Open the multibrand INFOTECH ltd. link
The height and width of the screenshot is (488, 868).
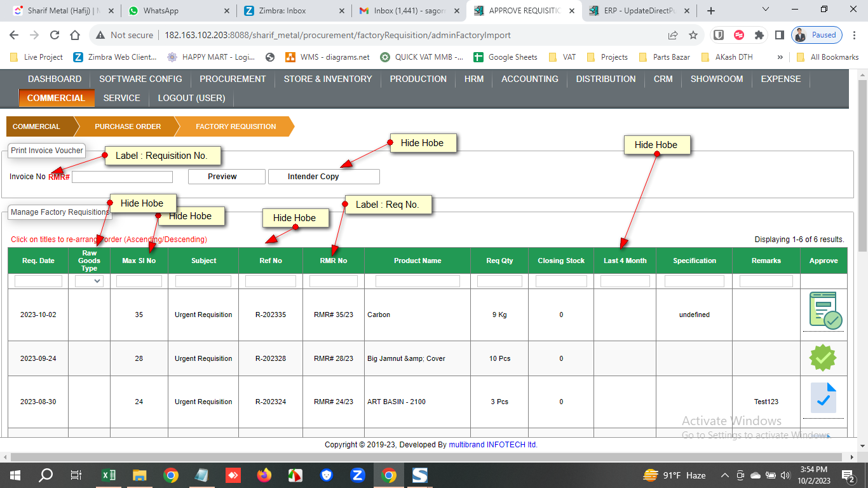tap(493, 445)
